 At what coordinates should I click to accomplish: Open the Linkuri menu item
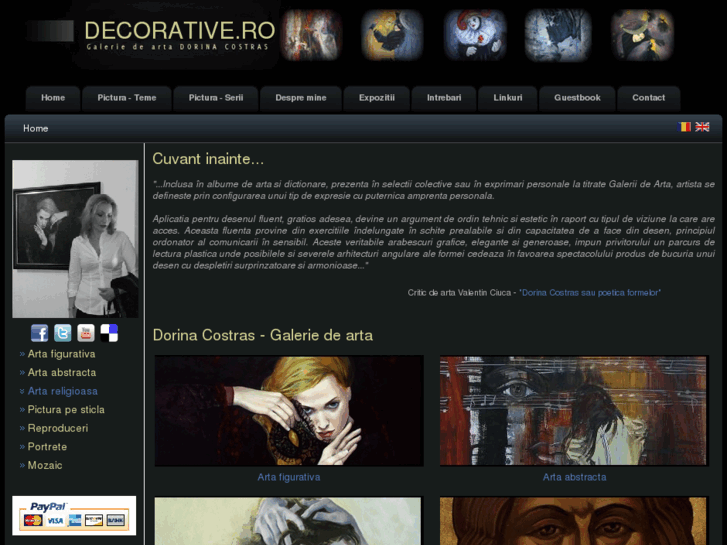point(508,98)
